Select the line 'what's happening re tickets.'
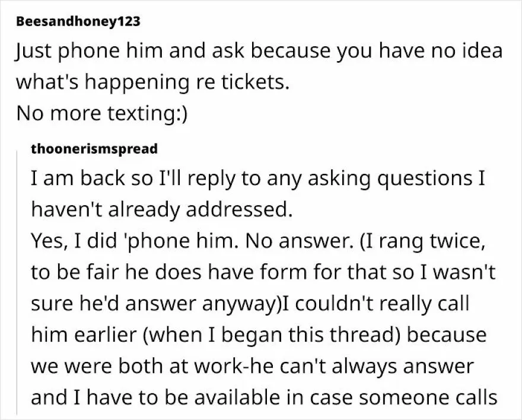Image resolution: width=522 pixels, height=420 pixels. point(152,83)
